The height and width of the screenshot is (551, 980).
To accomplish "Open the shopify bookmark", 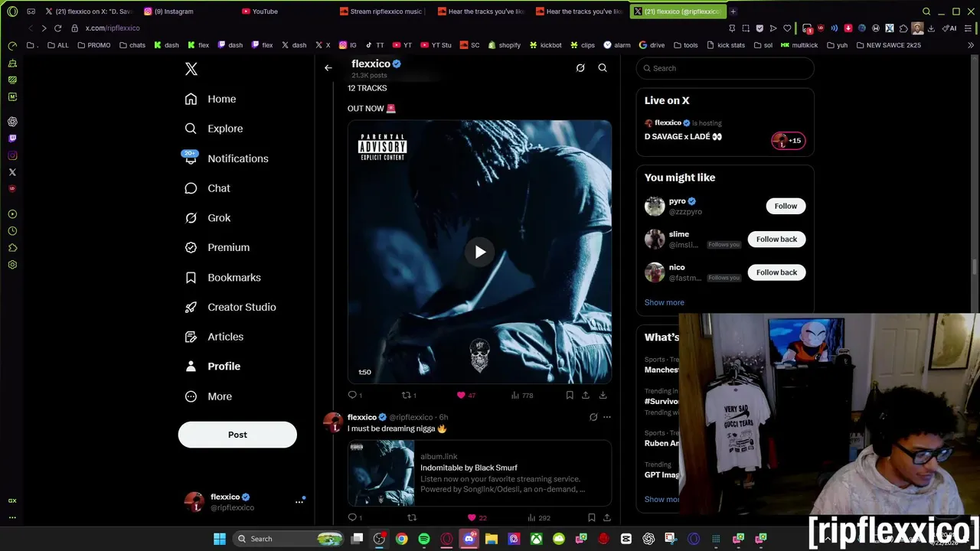I will pyautogui.click(x=504, y=45).
